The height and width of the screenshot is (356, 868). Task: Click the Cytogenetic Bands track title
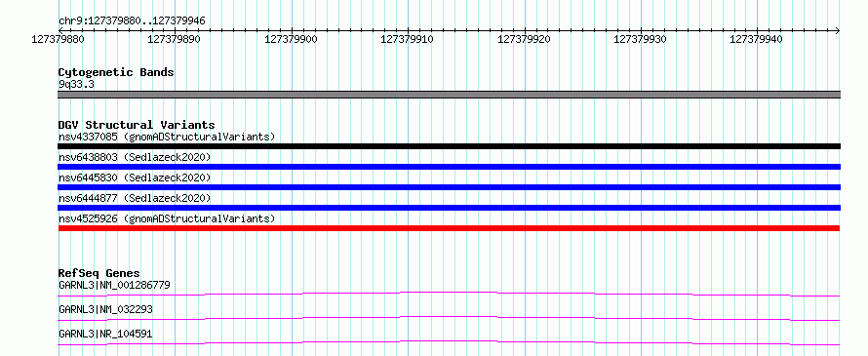(116, 72)
